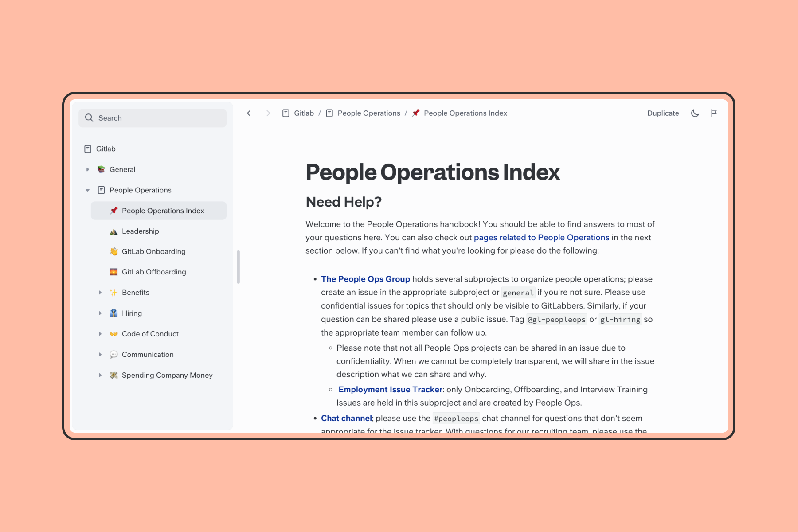Toggle dark mode with the moon icon
The image size is (798, 532).
695,113
